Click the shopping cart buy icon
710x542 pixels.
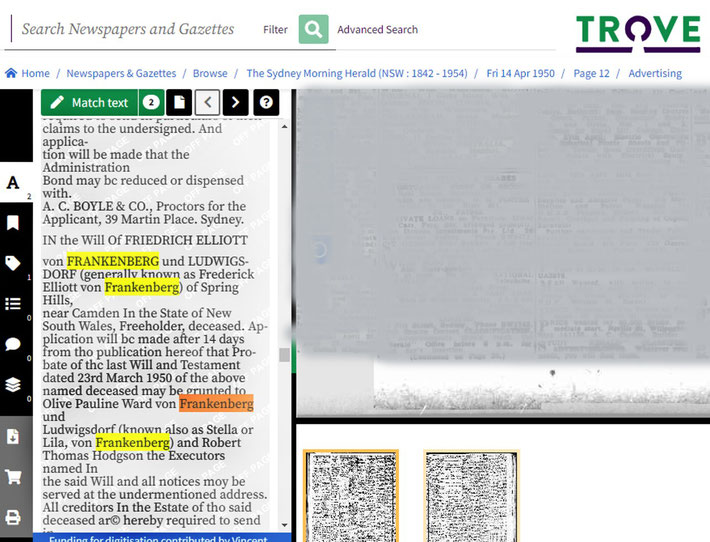click(13, 477)
